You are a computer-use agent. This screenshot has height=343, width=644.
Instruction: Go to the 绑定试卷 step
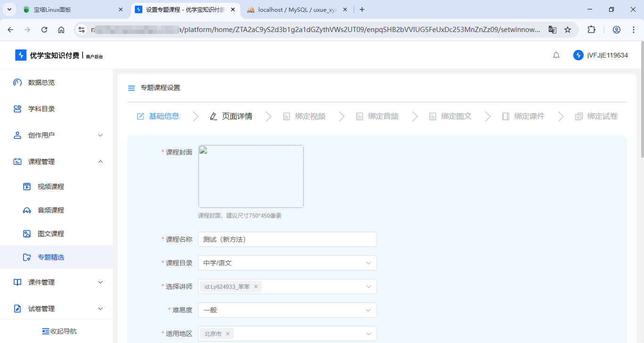(x=602, y=116)
